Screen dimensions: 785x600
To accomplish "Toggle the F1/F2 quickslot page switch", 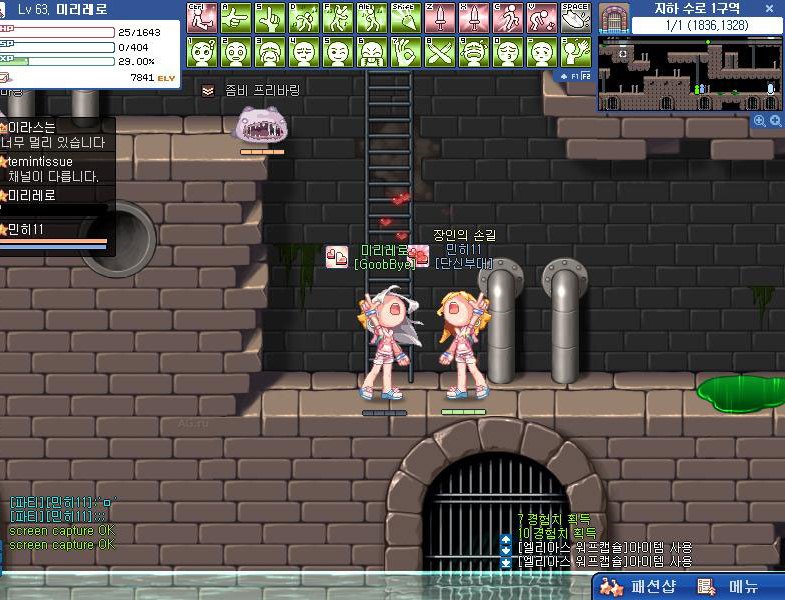I will [x=574, y=76].
